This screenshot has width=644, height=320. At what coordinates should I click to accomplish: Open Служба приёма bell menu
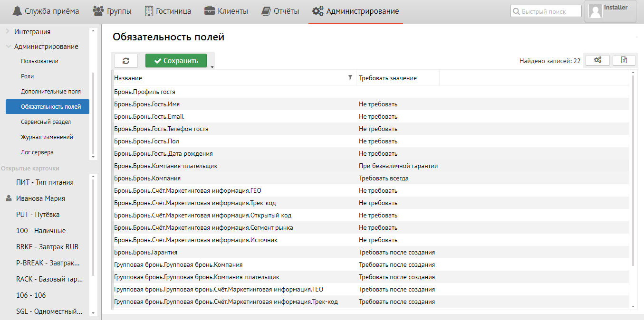[46, 11]
